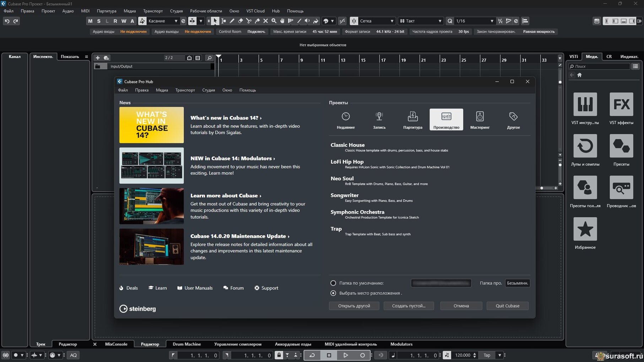Toggle Mute (M) state button
The height and width of the screenshot is (362, 644).
90,21
